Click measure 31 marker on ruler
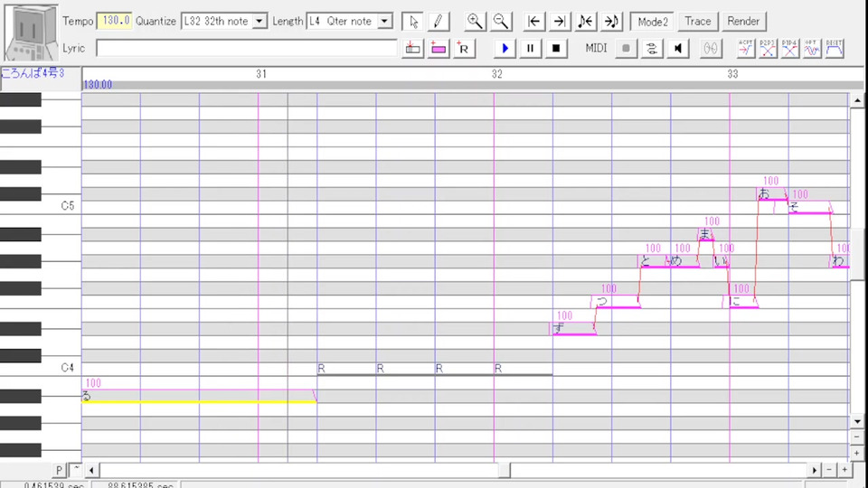This screenshot has height=488, width=868. click(261, 73)
